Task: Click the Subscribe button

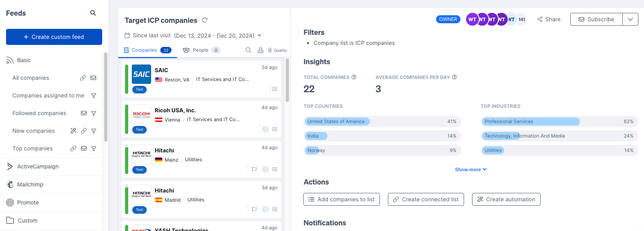Action: coord(596,19)
